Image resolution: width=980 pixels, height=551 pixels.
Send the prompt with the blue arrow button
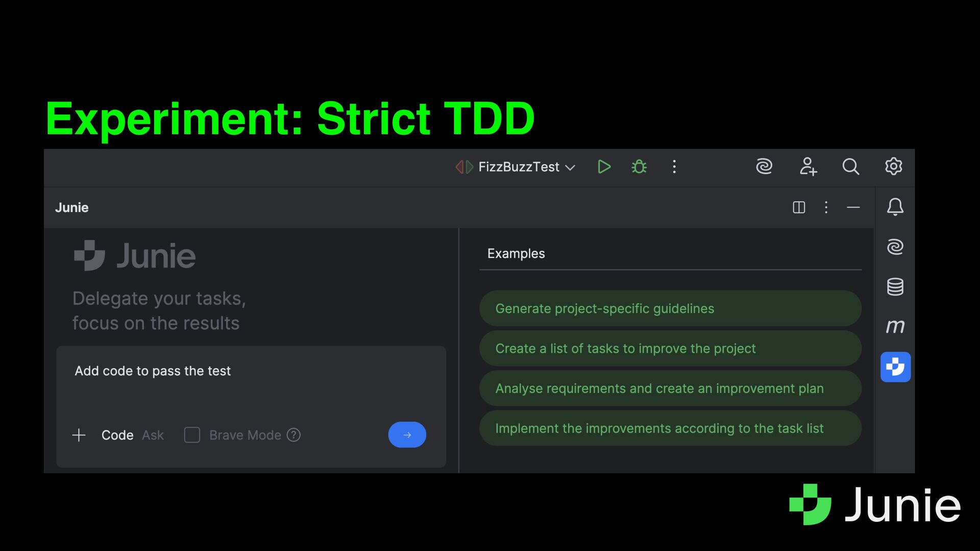[407, 435]
